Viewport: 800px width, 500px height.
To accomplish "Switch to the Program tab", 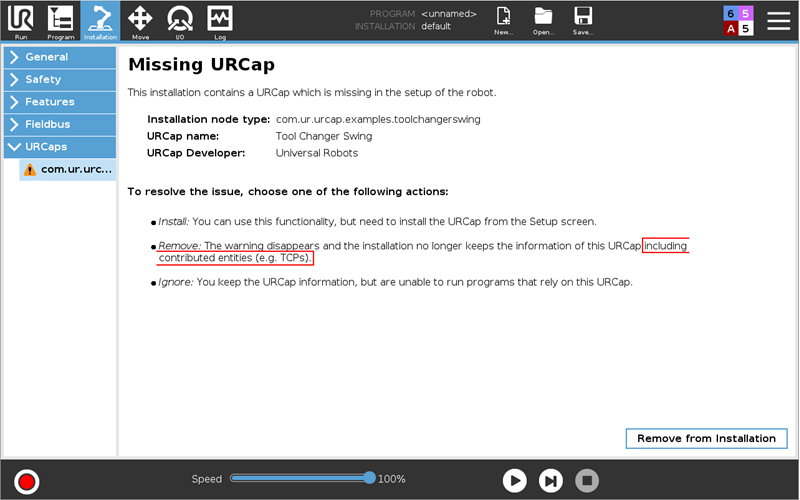I will coord(60,20).
